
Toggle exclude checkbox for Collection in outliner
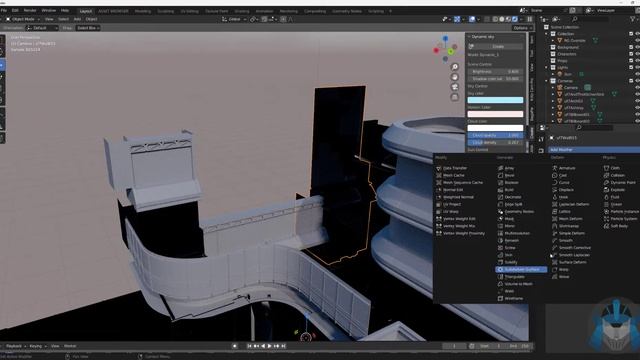click(631, 34)
